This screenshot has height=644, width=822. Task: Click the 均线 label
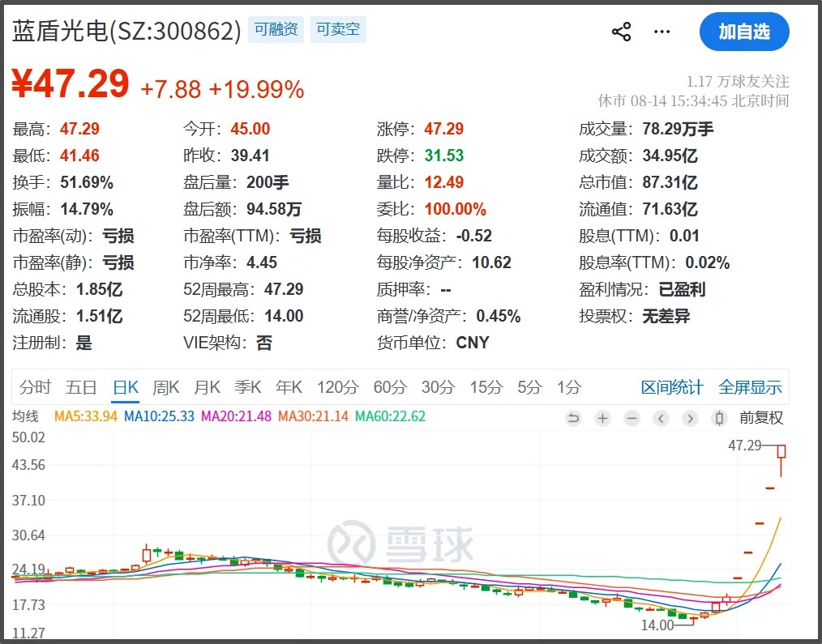click(25, 416)
